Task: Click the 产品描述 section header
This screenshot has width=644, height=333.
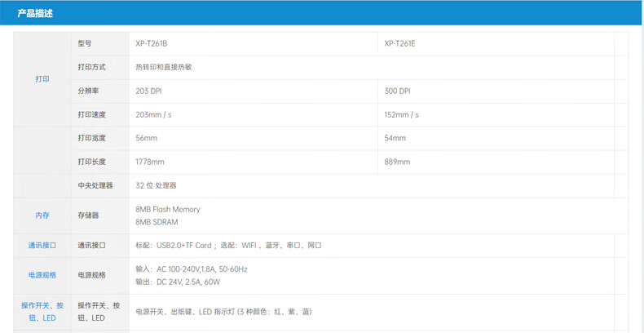Action: click(35, 13)
